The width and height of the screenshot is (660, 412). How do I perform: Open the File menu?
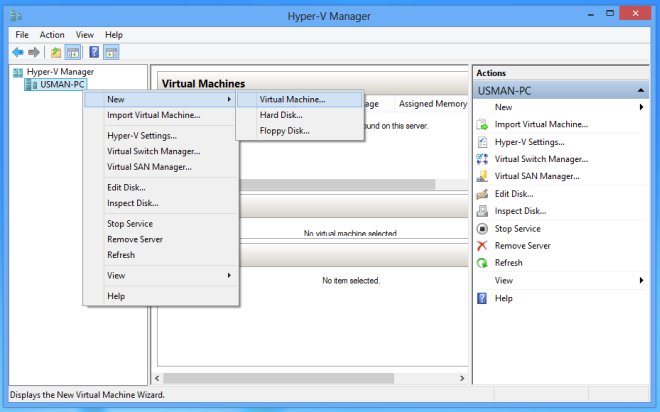coord(22,35)
